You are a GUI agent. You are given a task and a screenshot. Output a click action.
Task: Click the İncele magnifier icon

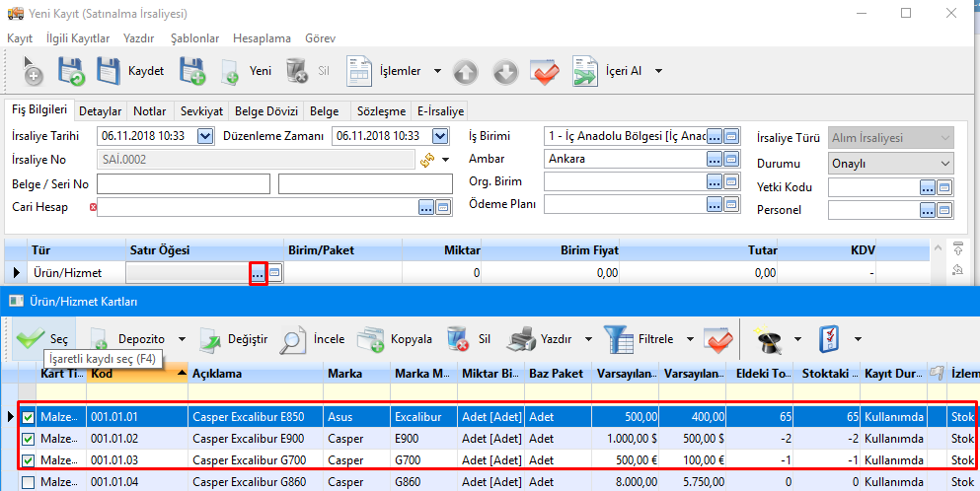point(293,339)
